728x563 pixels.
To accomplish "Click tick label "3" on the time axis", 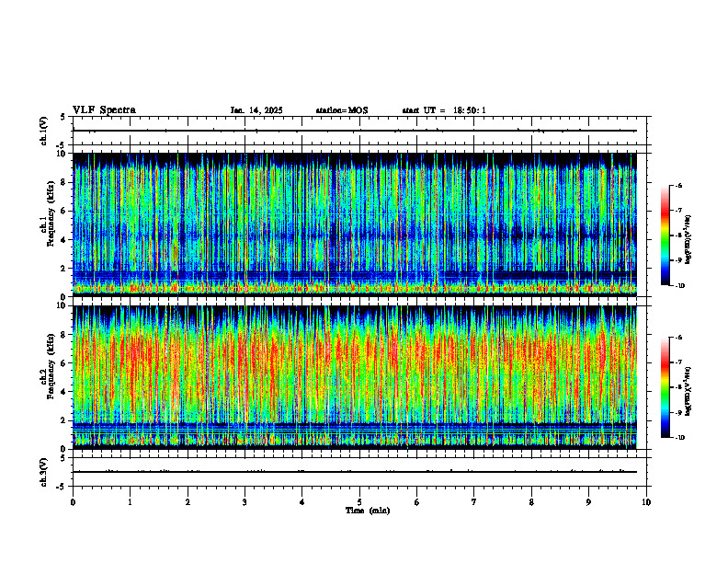I will point(245,502).
